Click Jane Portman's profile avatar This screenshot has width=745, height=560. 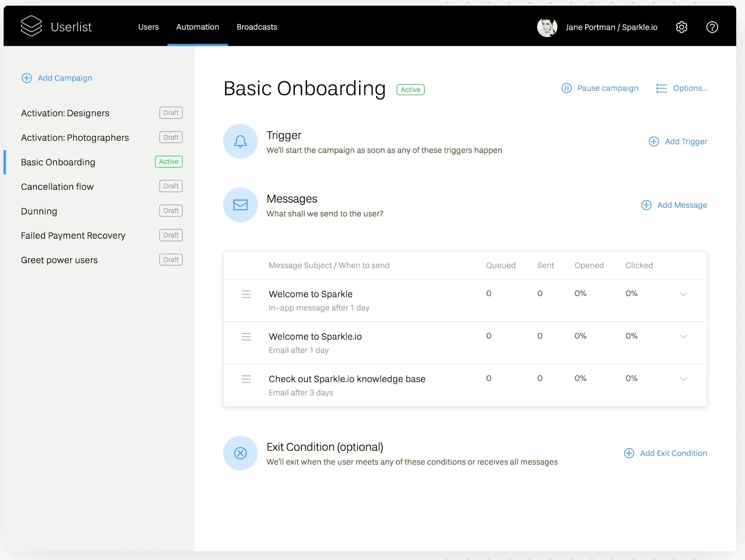pos(547,27)
